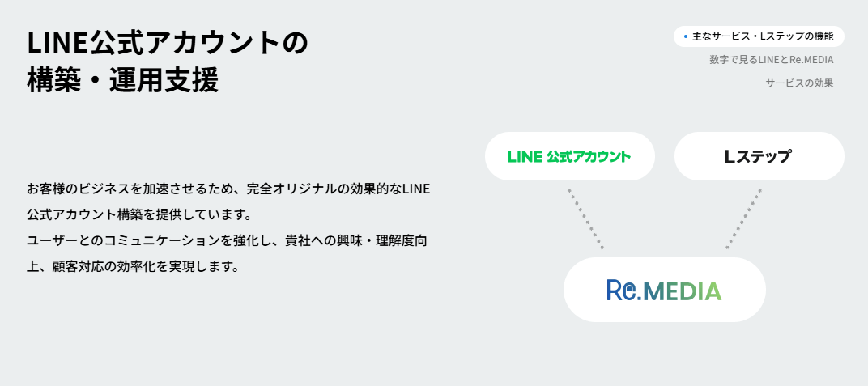Click the text line starting お客様のビジネスを加速
This screenshot has width=868, height=386.
point(228,189)
